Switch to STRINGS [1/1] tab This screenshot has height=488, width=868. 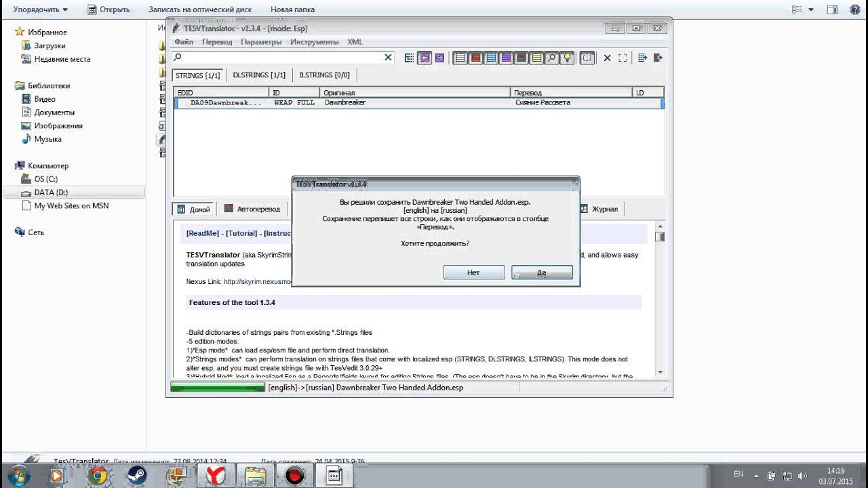pyautogui.click(x=198, y=75)
